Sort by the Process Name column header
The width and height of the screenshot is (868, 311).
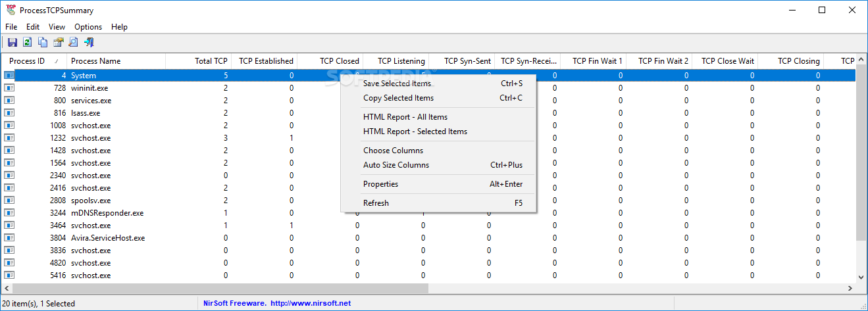(x=116, y=61)
